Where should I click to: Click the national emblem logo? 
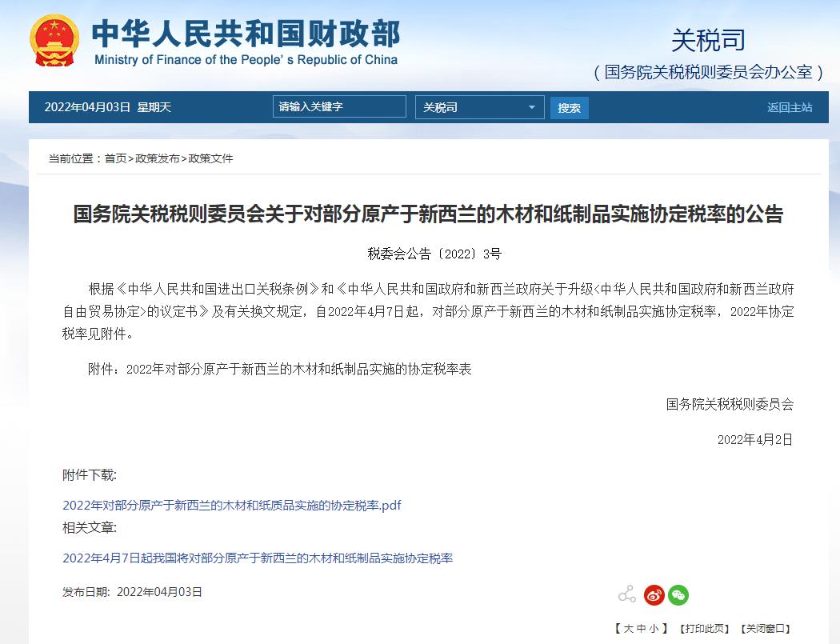click(x=54, y=41)
